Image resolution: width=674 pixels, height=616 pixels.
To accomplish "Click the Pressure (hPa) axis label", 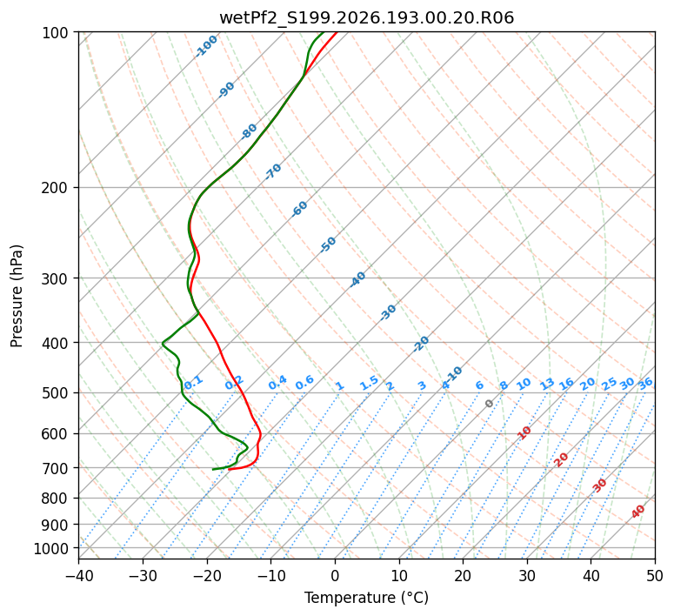I will (17, 296).
